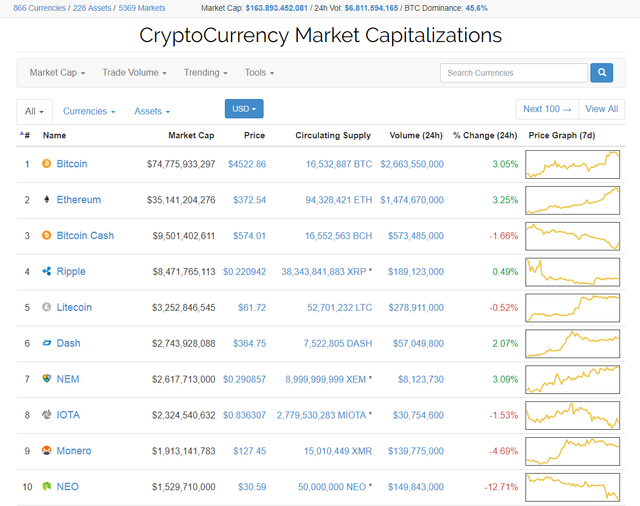Click Ripple's 7d price graph
Screen dimensions: 640x506
pyautogui.click(x=572, y=272)
